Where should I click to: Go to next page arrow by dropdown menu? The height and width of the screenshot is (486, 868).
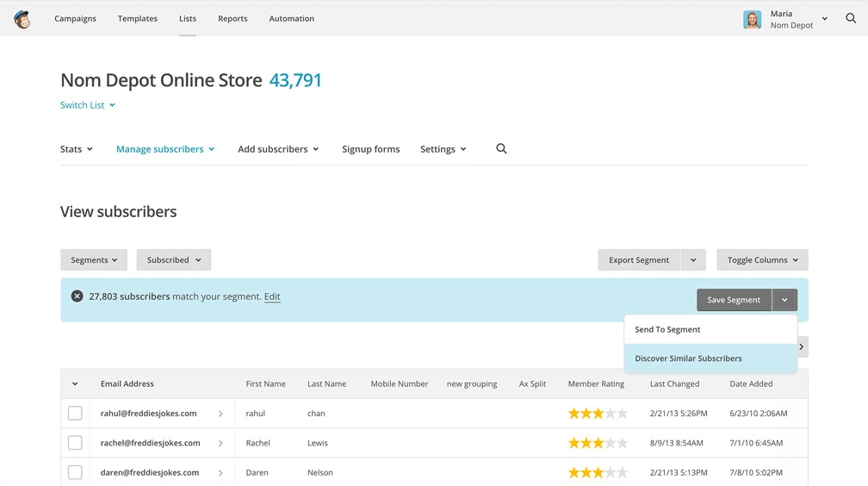tap(803, 347)
